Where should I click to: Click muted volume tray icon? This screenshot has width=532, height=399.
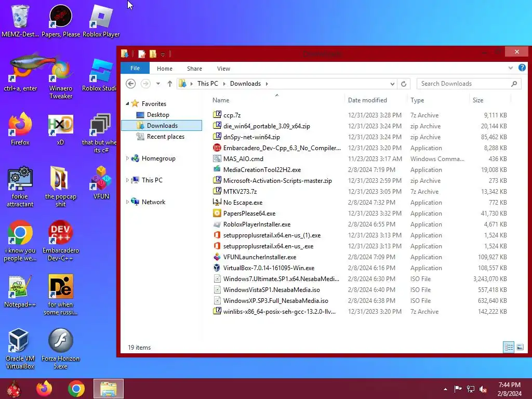(x=483, y=389)
